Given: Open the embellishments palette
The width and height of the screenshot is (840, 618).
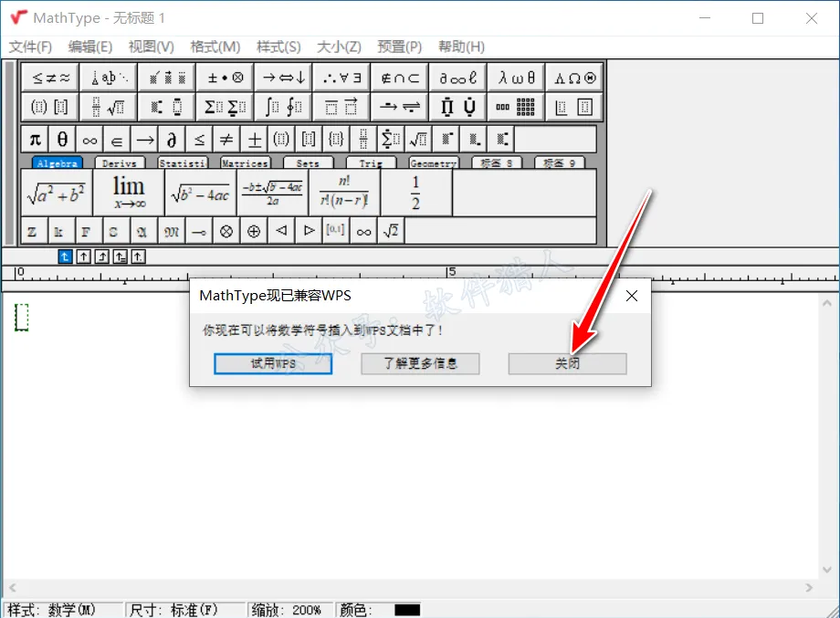Looking at the screenshot, I should [x=167, y=79].
